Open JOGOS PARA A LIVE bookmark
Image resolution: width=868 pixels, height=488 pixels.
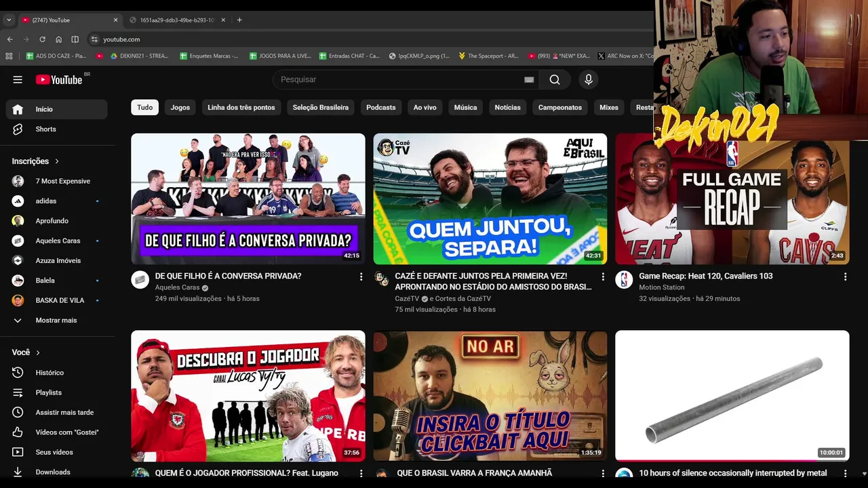coord(280,56)
